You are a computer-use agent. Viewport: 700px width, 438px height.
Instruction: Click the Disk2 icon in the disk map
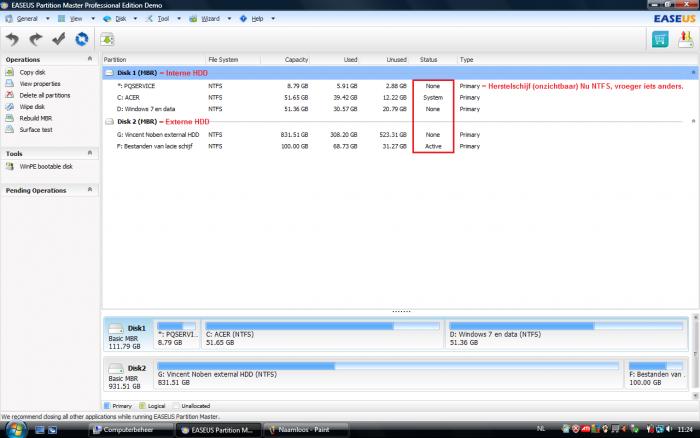[116, 368]
